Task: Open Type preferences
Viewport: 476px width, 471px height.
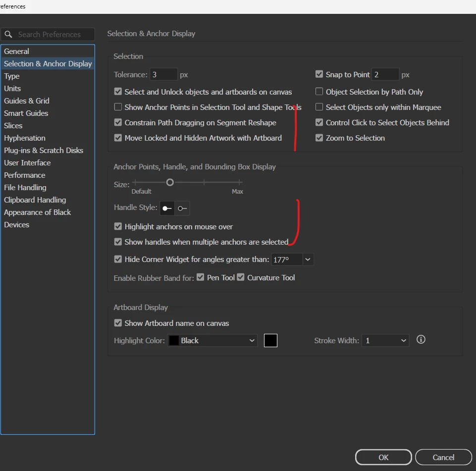Action: coord(48,76)
